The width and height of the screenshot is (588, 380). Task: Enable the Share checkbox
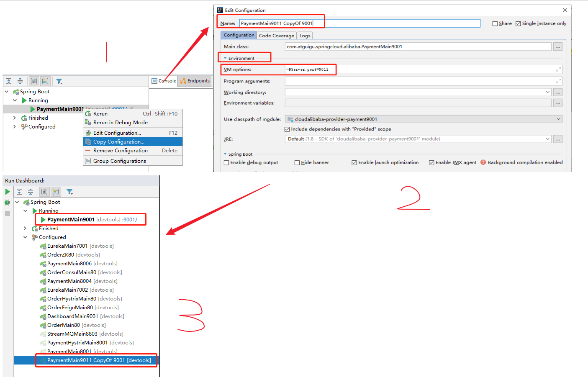click(x=495, y=24)
